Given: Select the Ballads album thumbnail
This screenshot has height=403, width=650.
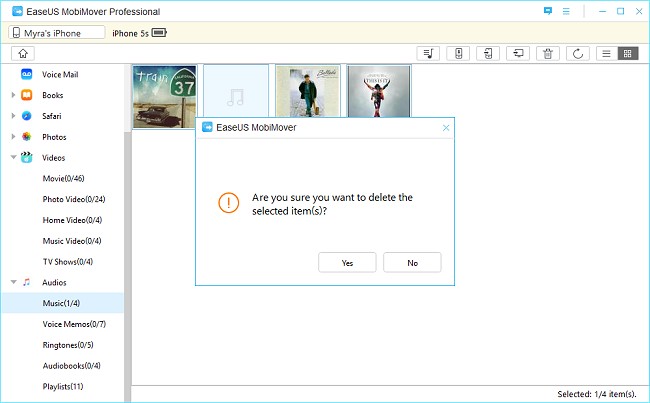Looking at the screenshot, I should pyautogui.click(x=308, y=91).
